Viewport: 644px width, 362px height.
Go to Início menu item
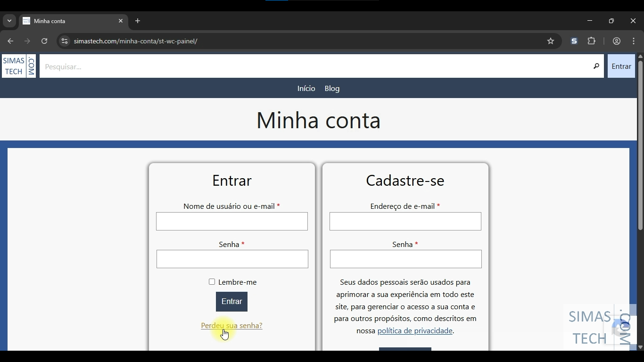[x=306, y=89]
